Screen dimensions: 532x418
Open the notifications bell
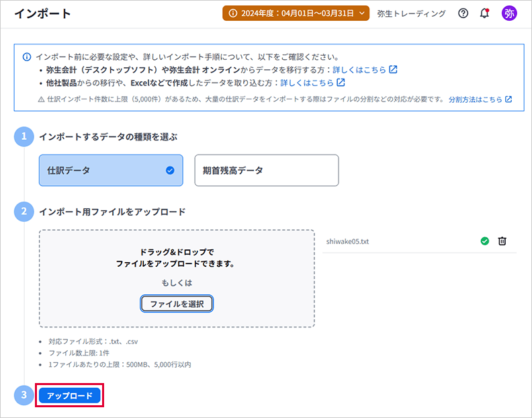pos(484,13)
